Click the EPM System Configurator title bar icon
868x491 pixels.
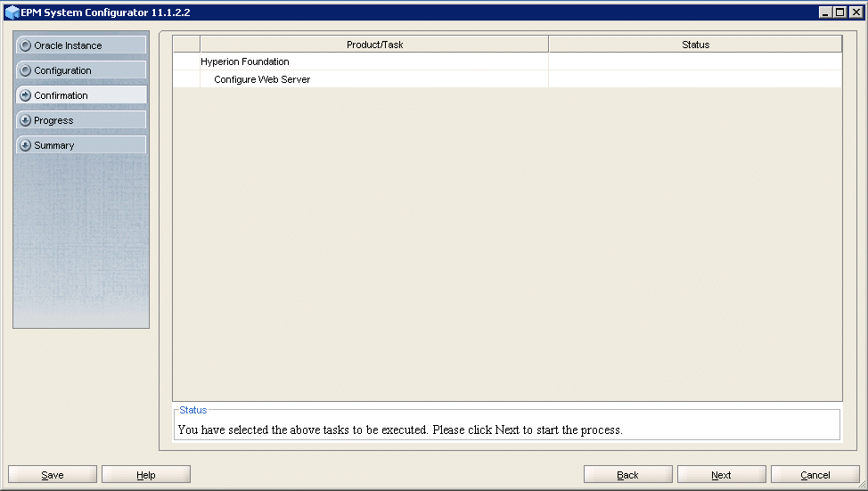pyautogui.click(x=12, y=12)
